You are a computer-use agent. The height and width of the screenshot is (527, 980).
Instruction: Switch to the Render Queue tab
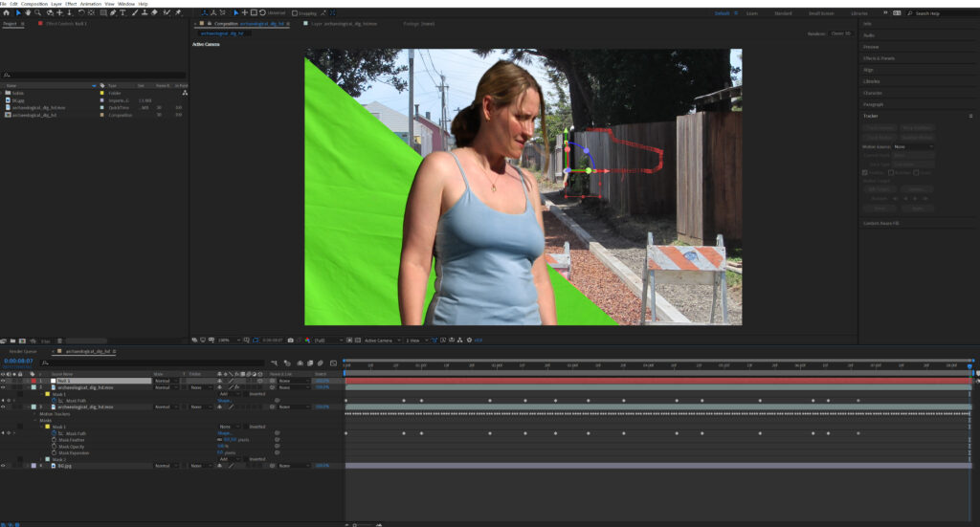tap(23, 352)
